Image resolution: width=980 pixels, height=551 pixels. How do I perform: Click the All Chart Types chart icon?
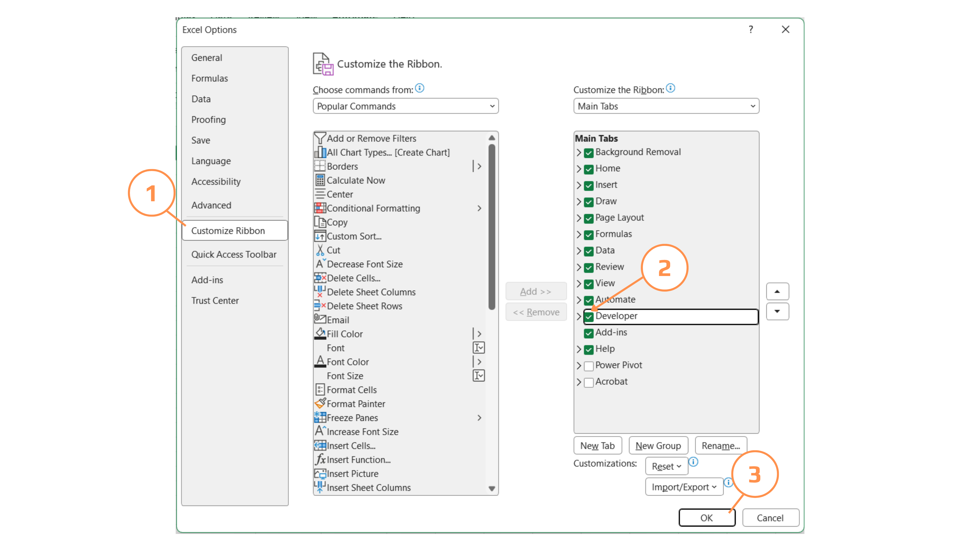(x=320, y=152)
